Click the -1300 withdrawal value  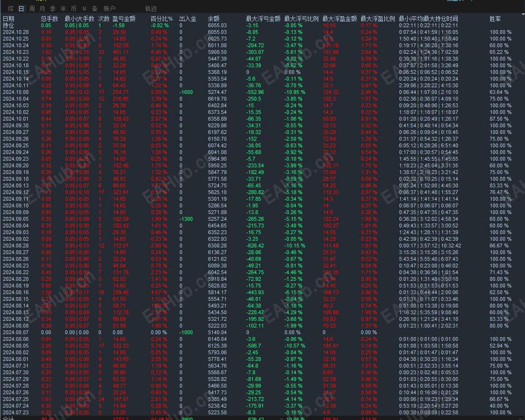click(186, 219)
